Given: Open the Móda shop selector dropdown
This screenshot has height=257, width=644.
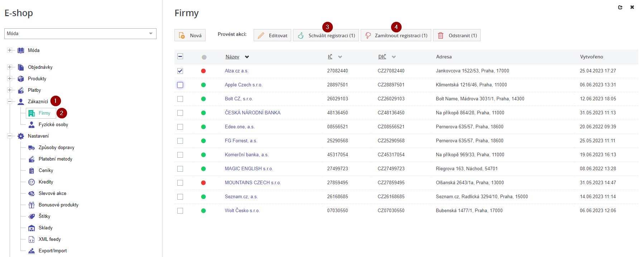Looking at the screenshot, I should (80, 34).
